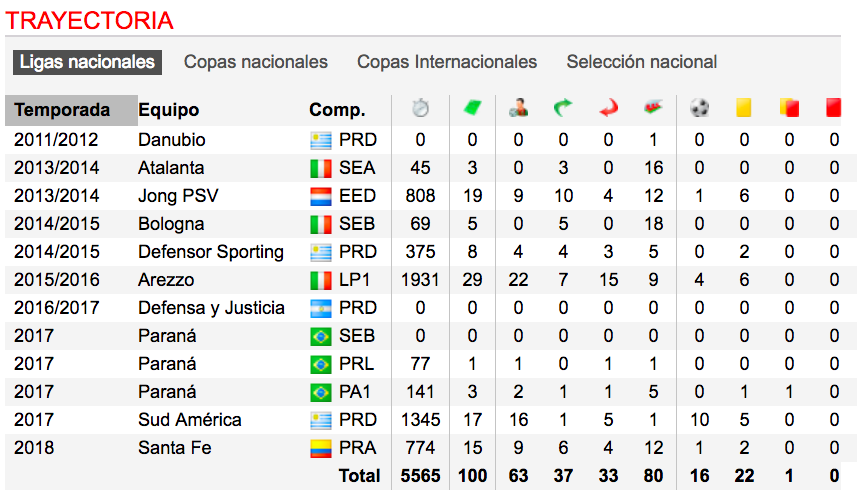Click the soccer ball goals icon
This screenshot has width=860, height=490.
(x=699, y=108)
